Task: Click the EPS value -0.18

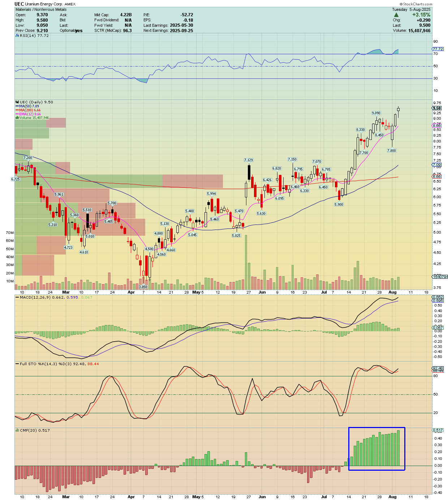Action: (188, 20)
